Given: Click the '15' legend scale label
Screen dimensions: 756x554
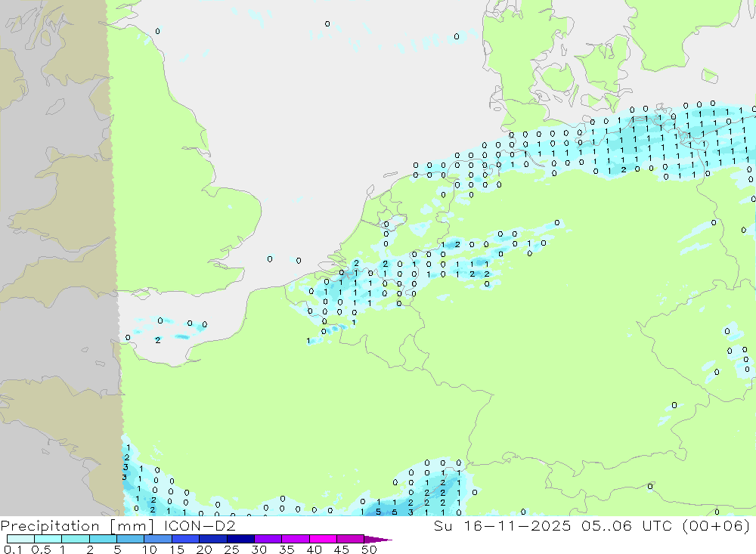Looking at the screenshot, I should coord(177,549).
